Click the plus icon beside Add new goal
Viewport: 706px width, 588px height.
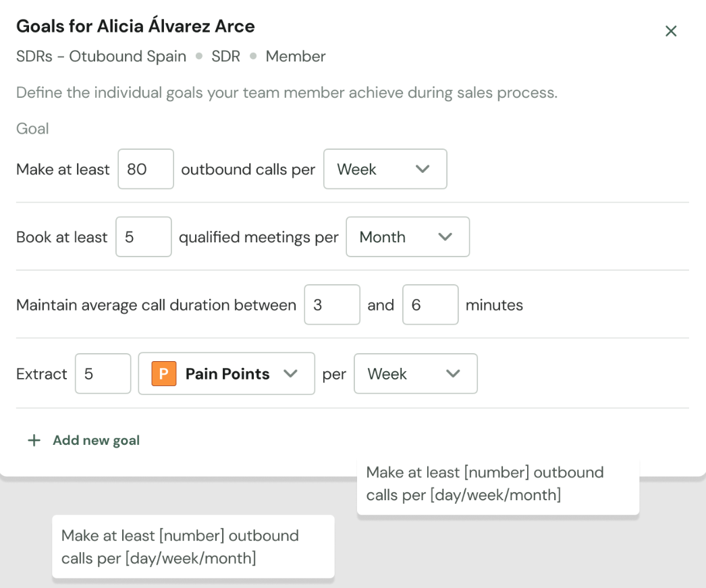34,441
